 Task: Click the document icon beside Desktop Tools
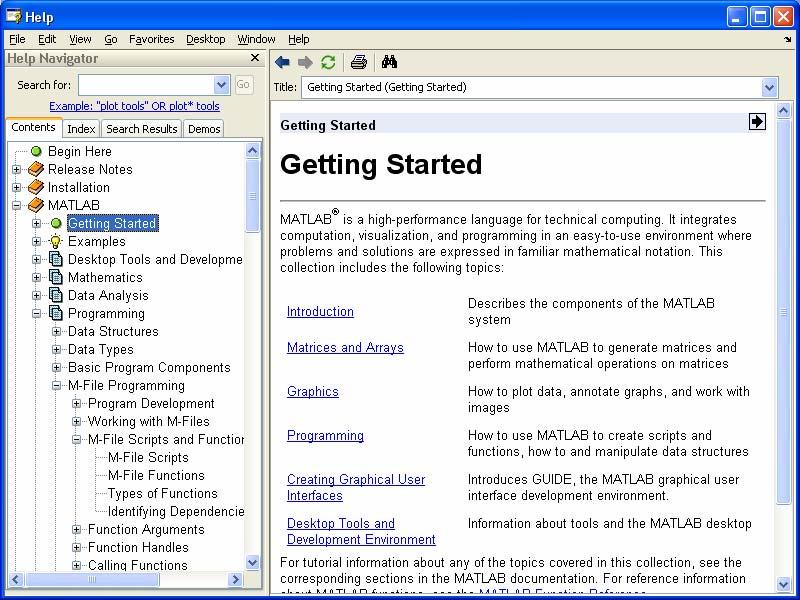56,259
